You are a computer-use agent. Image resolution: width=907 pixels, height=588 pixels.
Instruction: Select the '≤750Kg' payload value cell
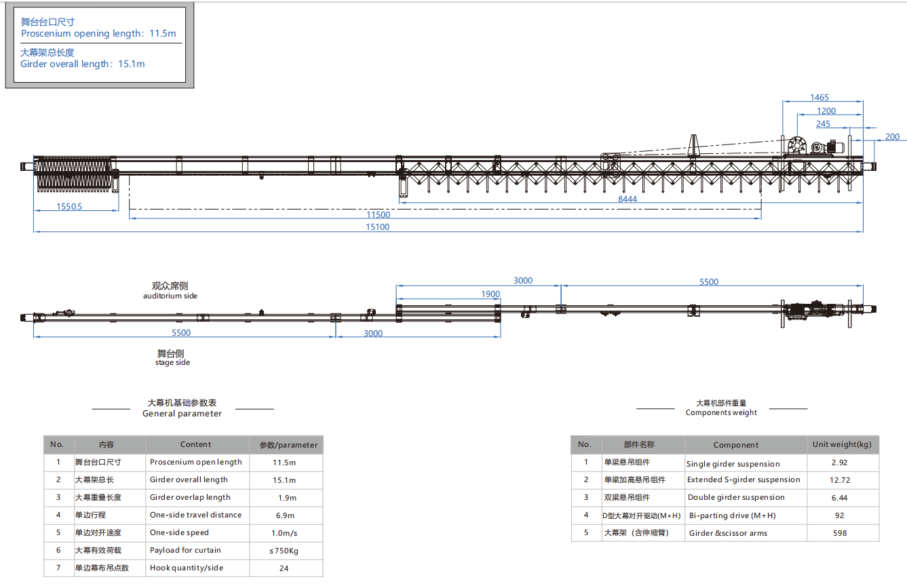point(284,550)
